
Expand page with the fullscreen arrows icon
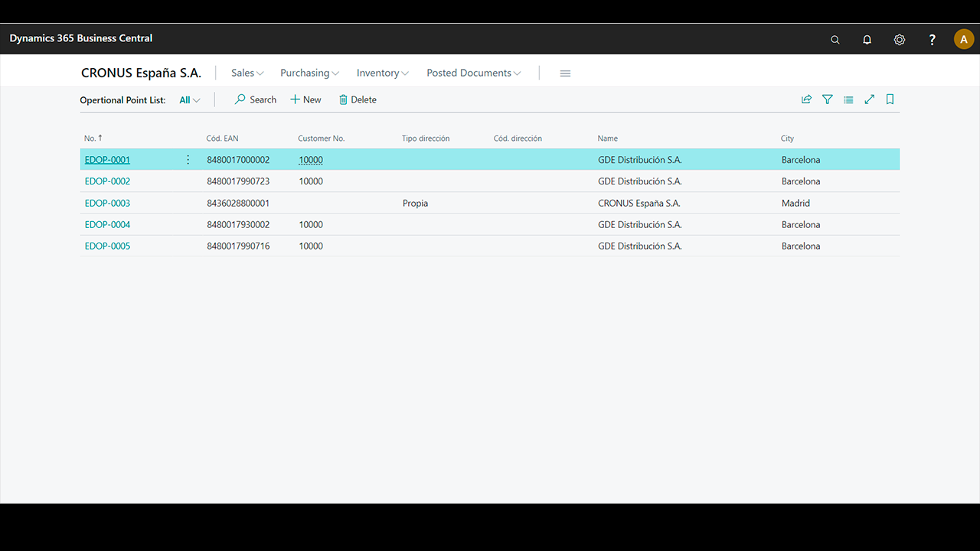[869, 99]
